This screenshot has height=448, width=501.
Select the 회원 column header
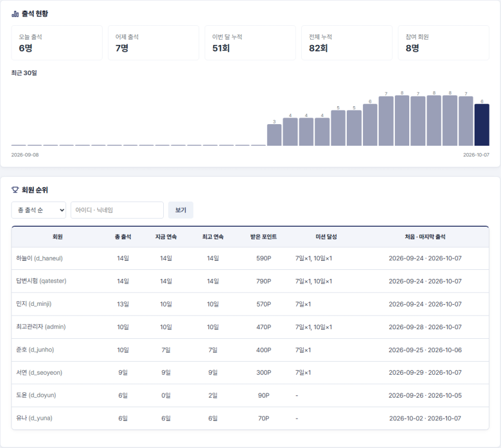point(58,237)
